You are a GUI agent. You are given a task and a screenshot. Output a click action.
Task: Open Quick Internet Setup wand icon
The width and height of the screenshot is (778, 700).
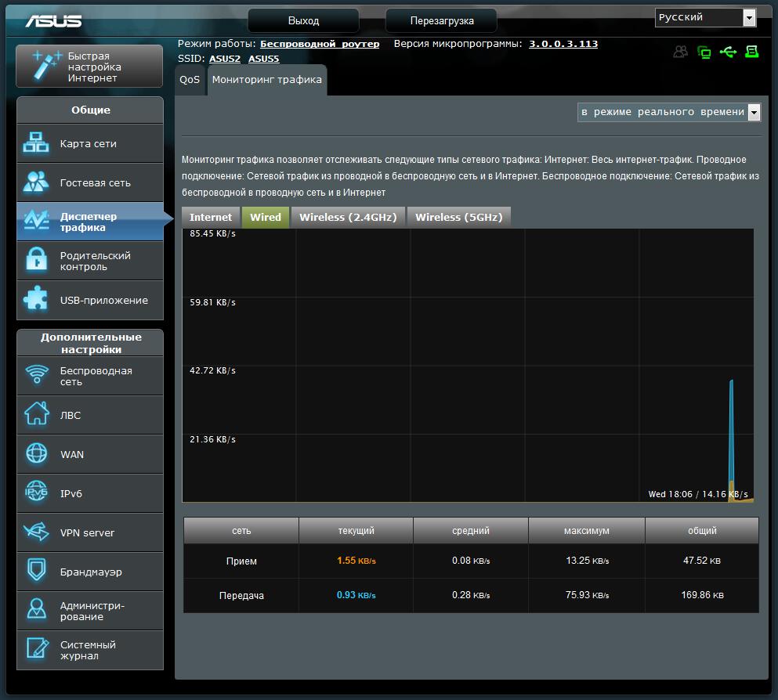click(x=45, y=65)
